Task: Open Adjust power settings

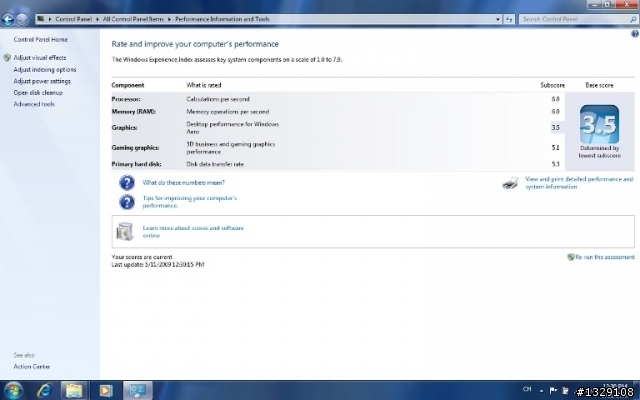Action: click(42, 81)
